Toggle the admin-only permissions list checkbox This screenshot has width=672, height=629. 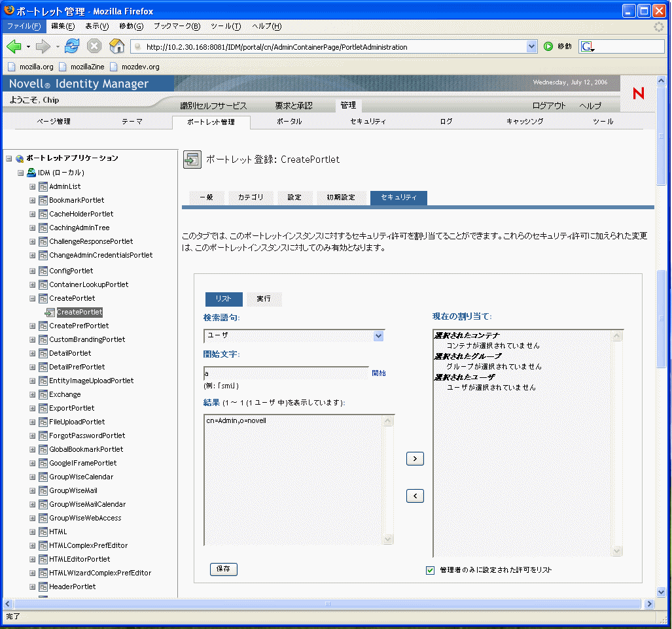(x=430, y=570)
